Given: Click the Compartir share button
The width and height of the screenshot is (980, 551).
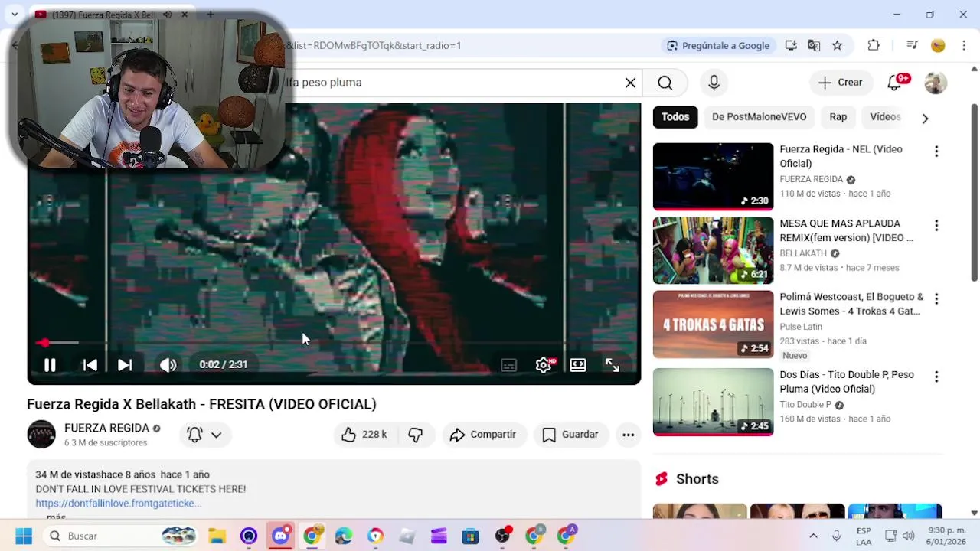Looking at the screenshot, I should point(483,435).
